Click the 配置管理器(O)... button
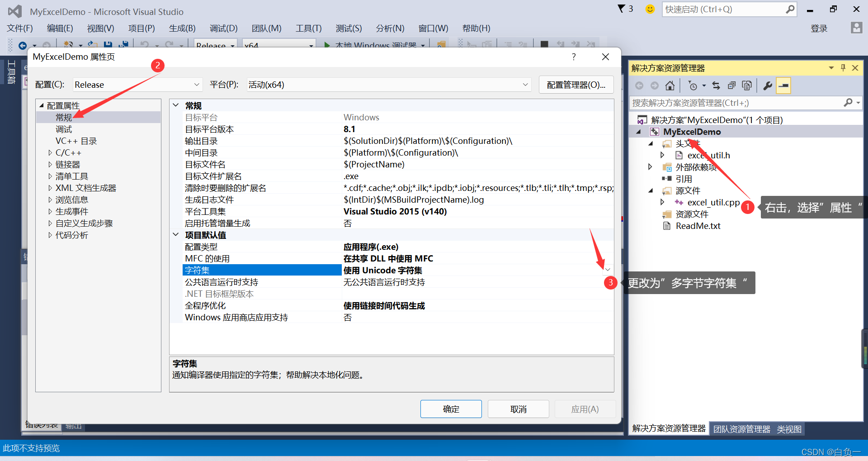This screenshot has height=461, width=868. 576,85
